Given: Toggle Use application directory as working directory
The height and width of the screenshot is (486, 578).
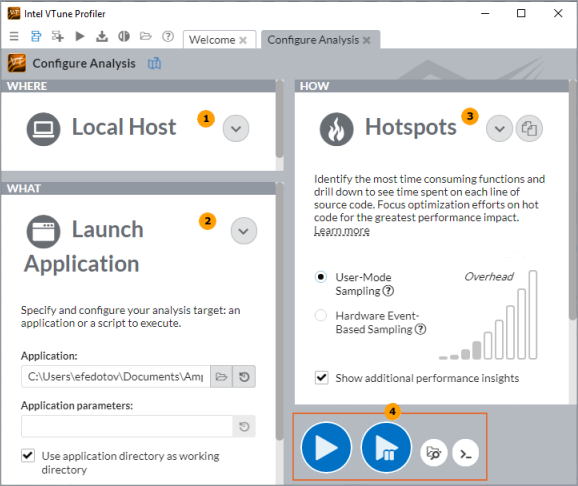Looking at the screenshot, I should [28, 456].
